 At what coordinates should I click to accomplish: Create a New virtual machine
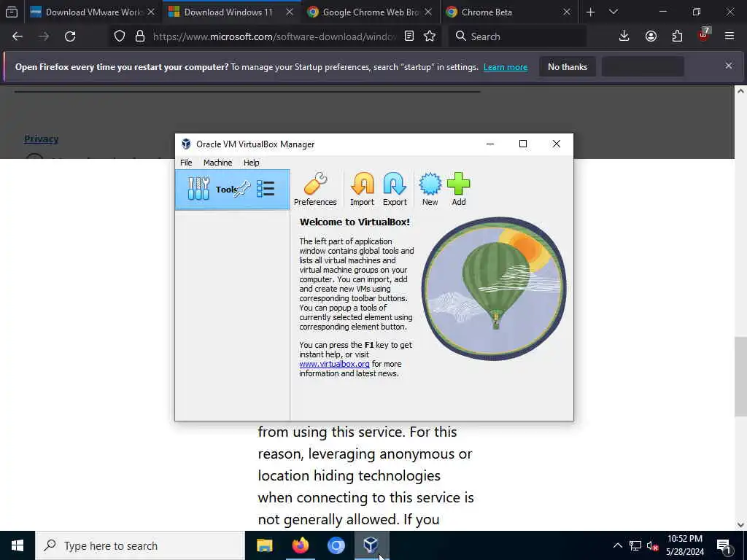[x=430, y=189]
